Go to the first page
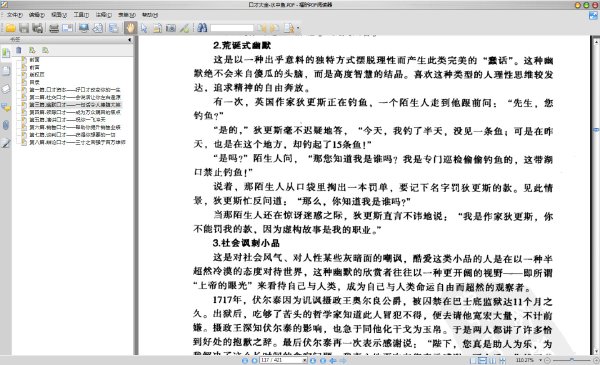Image resolution: width=600 pixels, height=365 pixels. (x=245, y=360)
